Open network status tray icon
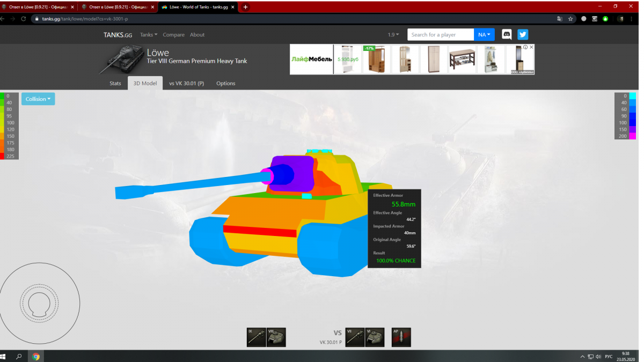The image size is (644, 362). 590,356
